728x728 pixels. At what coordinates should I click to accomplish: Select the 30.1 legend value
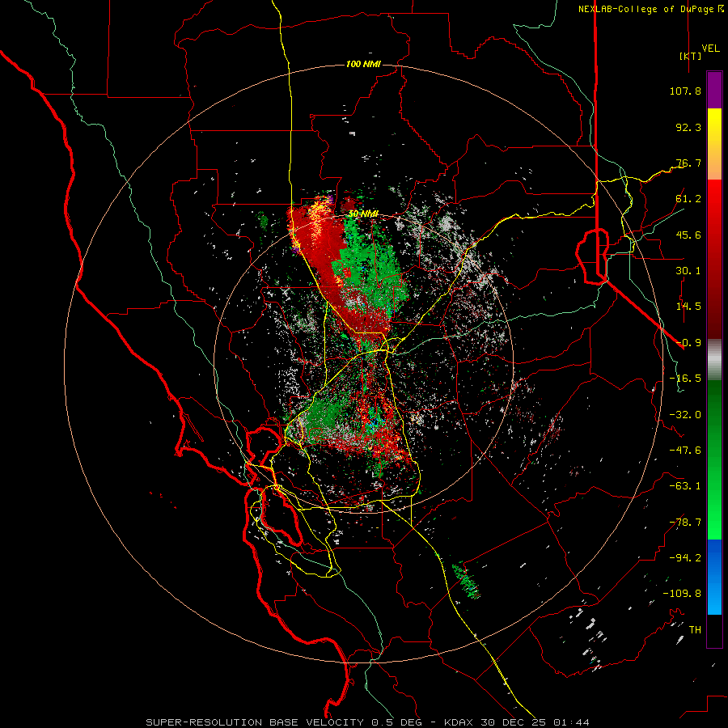click(x=688, y=271)
